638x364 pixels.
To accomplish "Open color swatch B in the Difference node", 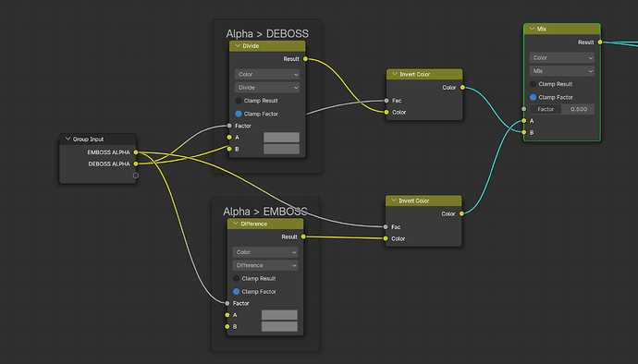I will [x=279, y=326].
